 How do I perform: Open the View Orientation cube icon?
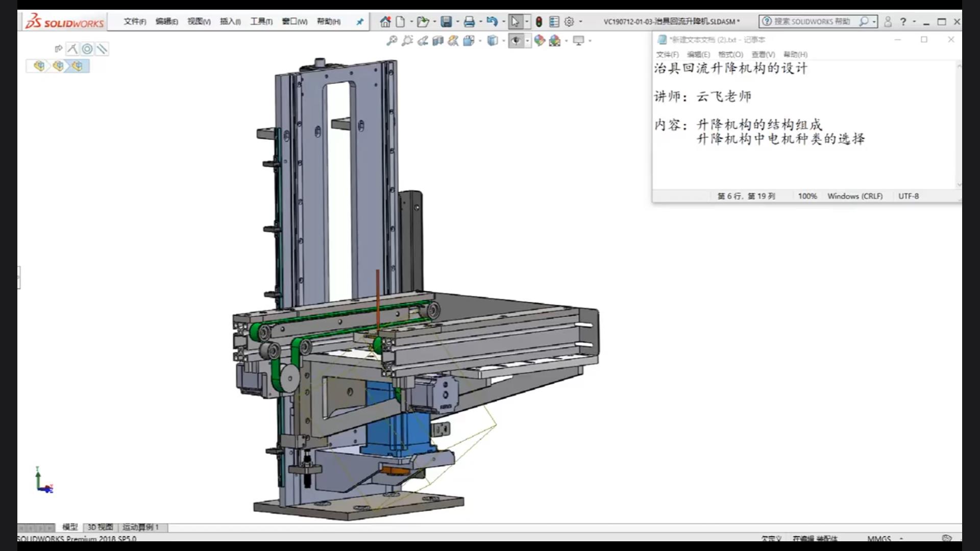click(x=469, y=40)
